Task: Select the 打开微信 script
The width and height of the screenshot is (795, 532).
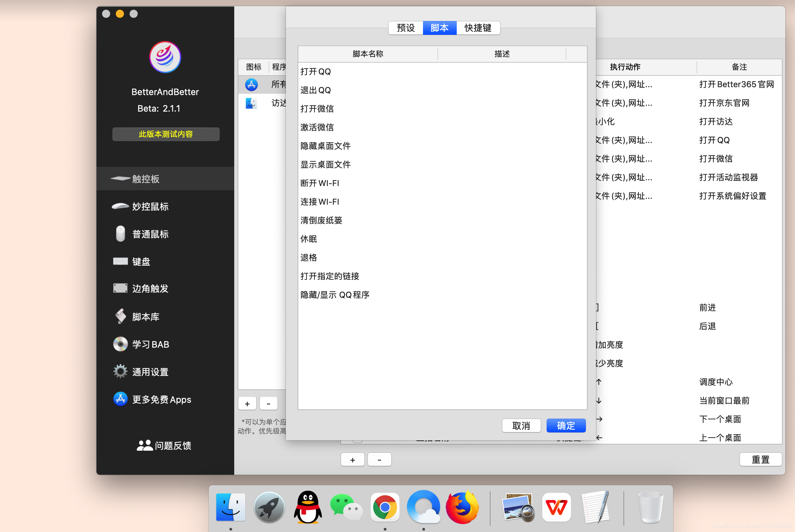Action: pos(442,109)
